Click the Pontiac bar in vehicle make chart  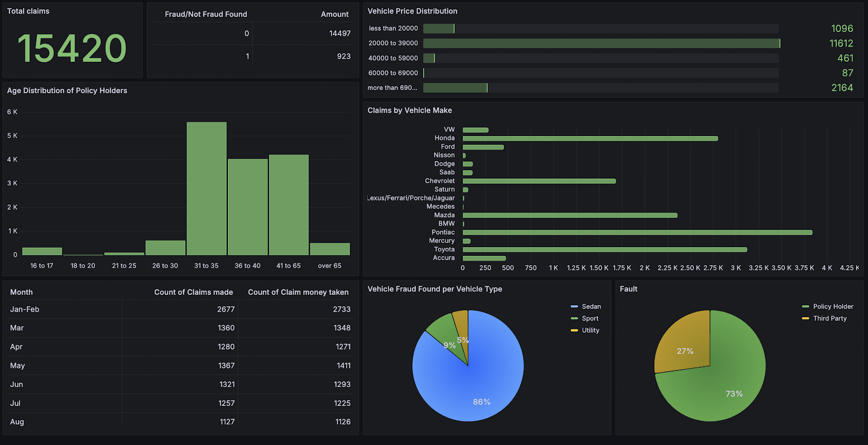(x=637, y=233)
